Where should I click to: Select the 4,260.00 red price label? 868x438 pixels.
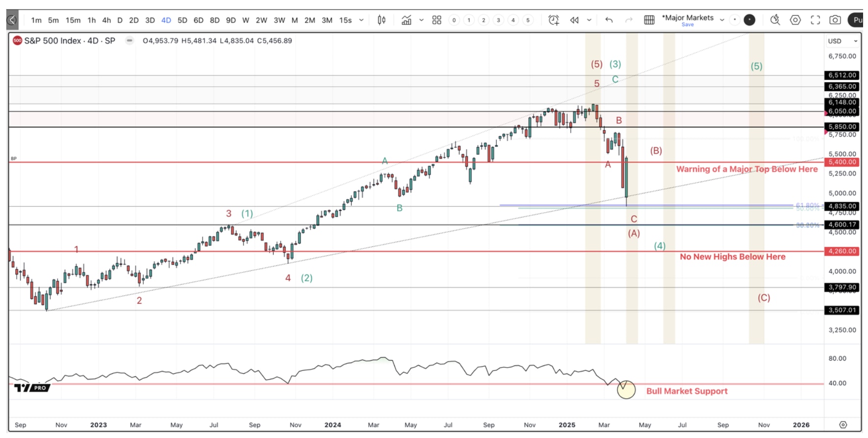842,251
